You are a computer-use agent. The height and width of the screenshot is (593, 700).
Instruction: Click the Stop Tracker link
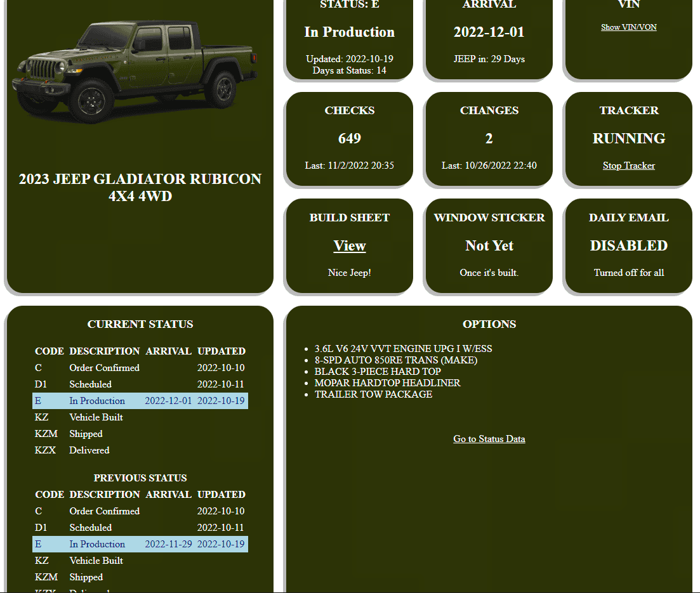628,166
